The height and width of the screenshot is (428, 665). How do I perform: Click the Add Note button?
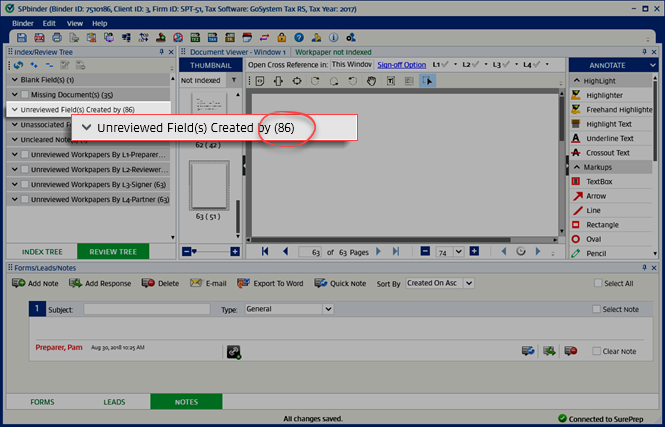[x=35, y=283]
